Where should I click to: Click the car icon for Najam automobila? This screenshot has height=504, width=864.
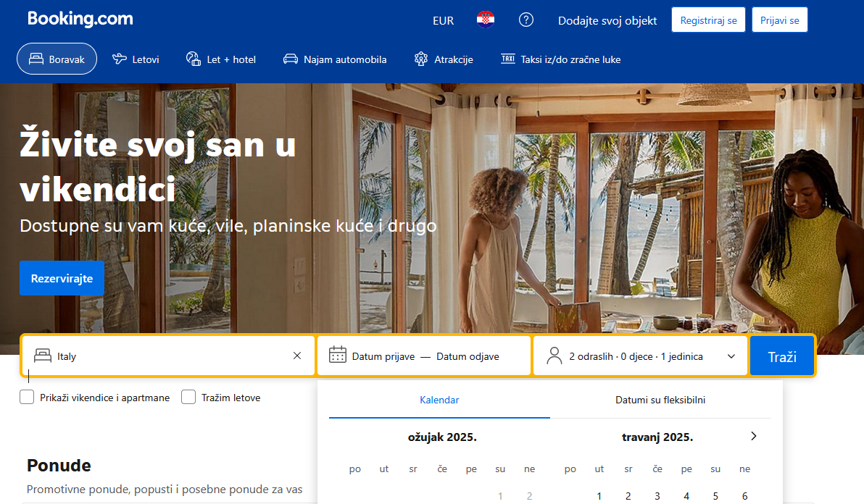(291, 59)
